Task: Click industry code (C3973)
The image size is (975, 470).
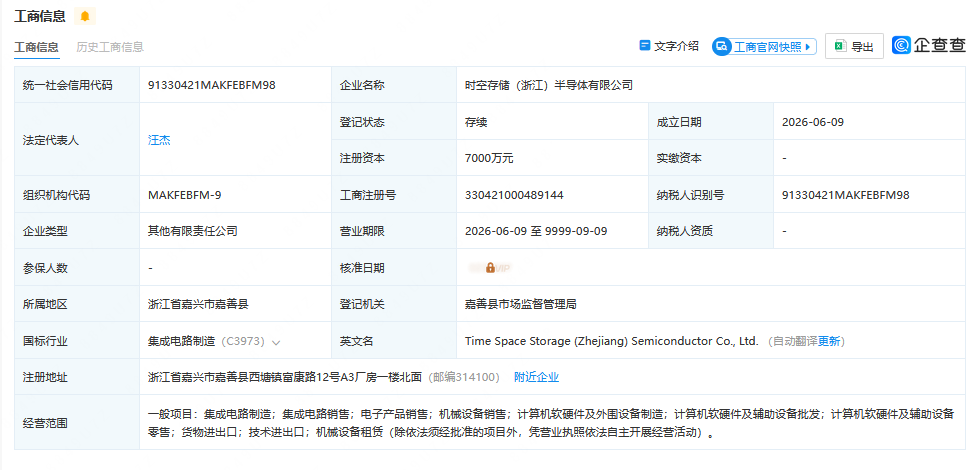Action: click(x=243, y=341)
